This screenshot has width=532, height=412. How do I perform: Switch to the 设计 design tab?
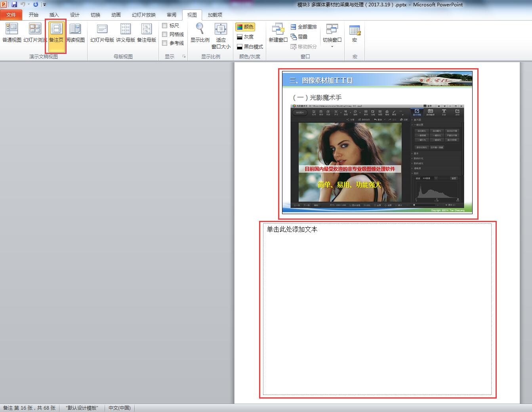click(75, 15)
